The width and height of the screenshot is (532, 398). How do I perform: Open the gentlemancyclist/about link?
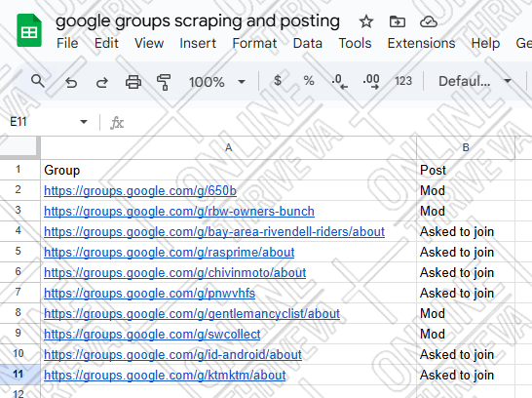pos(192,314)
